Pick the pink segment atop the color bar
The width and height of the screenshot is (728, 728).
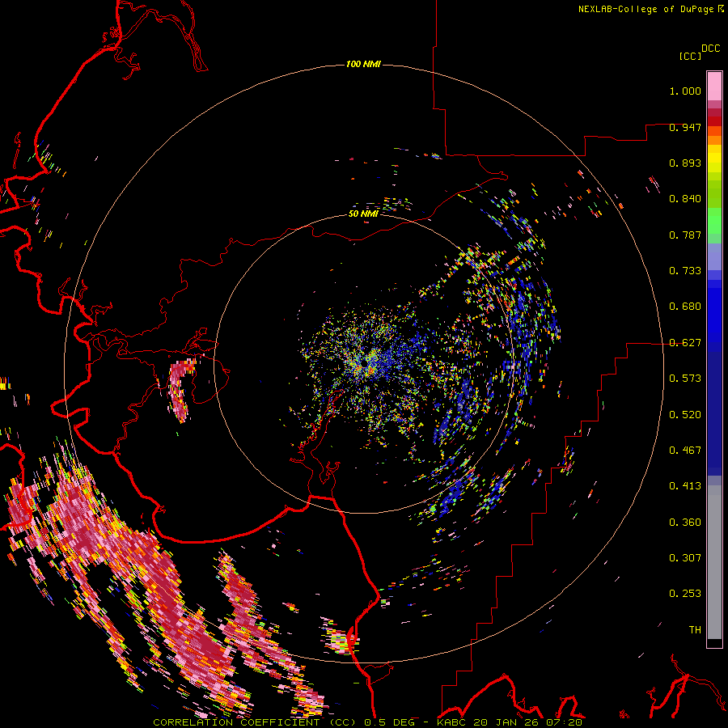pyautogui.click(x=714, y=87)
